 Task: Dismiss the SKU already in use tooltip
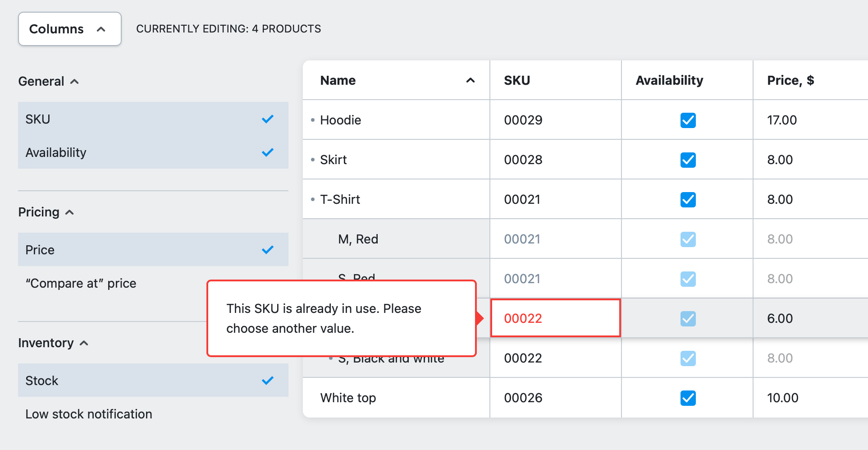[341, 318]
